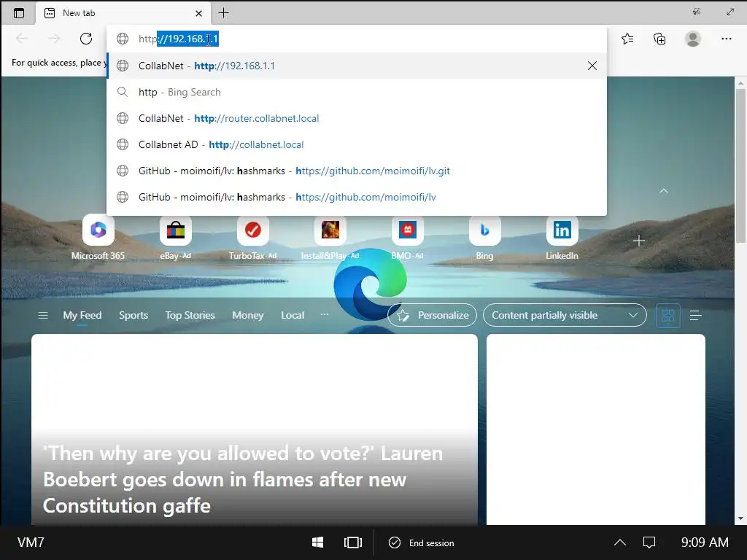Switch feed to grid view
Viewport: 747px width, 560px height.
(x=668, y=315)
